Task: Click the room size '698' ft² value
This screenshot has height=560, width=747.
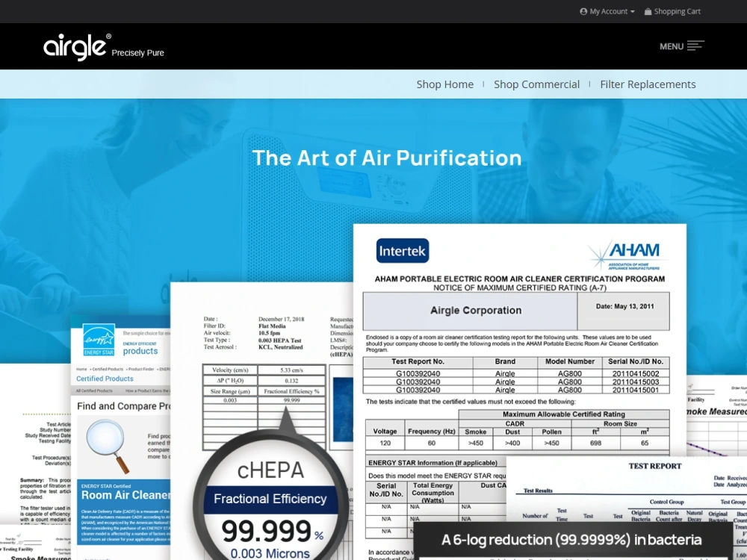Action: [595, 443]
